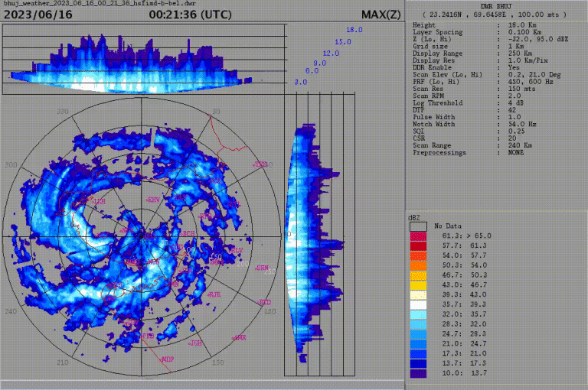Select the 39.3: 43.0 pale yellow swatch
588x390 pixels.
point(418,295)
